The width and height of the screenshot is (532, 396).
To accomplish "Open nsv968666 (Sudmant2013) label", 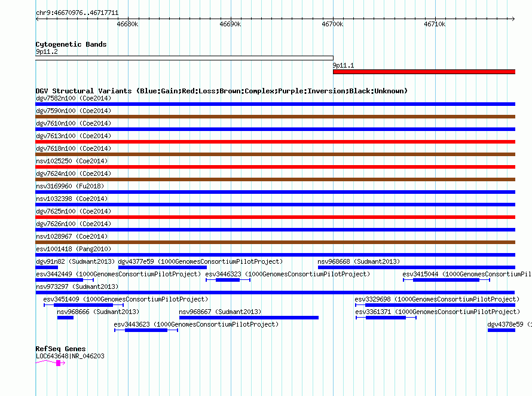I will [98, 312].
